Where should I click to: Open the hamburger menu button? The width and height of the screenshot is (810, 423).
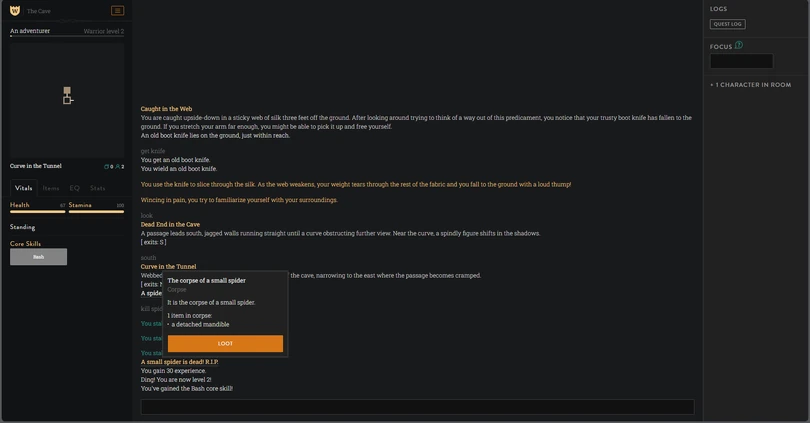point(118,11)
